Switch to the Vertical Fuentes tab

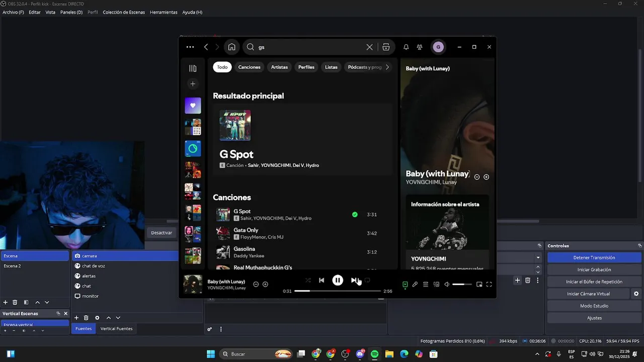point(116,328)
